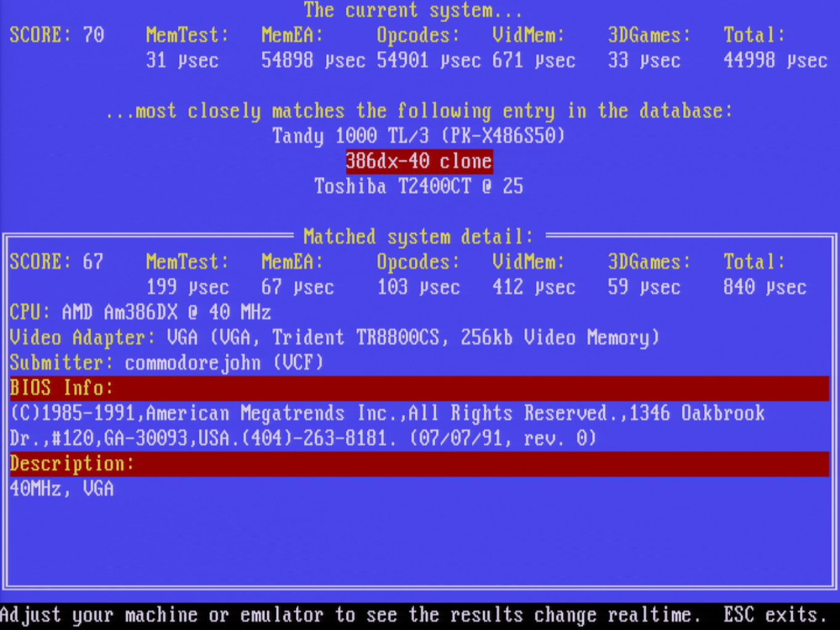Click the red "BIOS Info:" header bar
Screen dimensions: 840x630
[x=420, y=388]
